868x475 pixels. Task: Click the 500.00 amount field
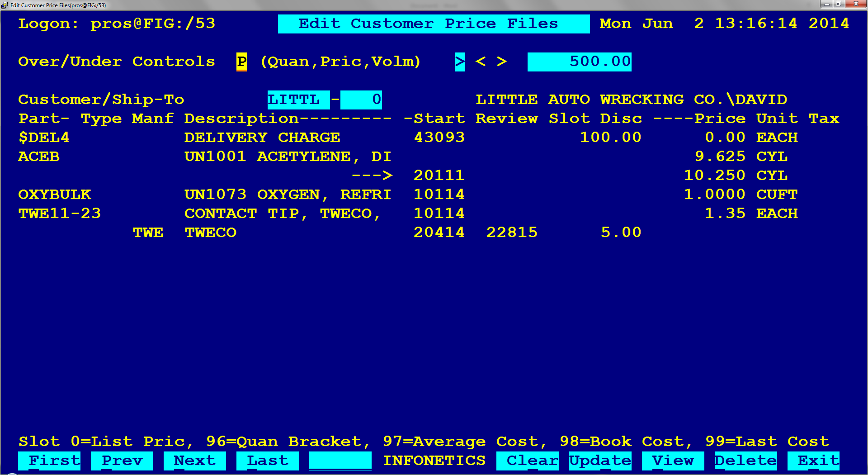[580, 62]
